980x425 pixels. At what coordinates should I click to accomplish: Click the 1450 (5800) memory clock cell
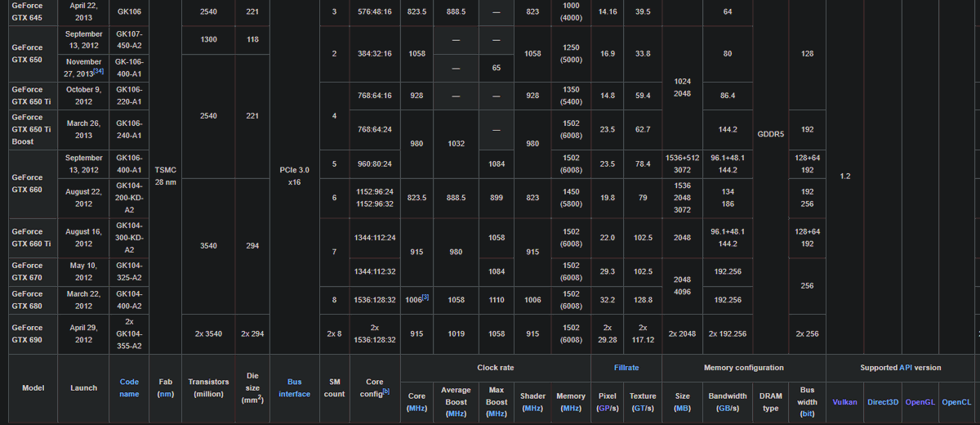[571, 198]
